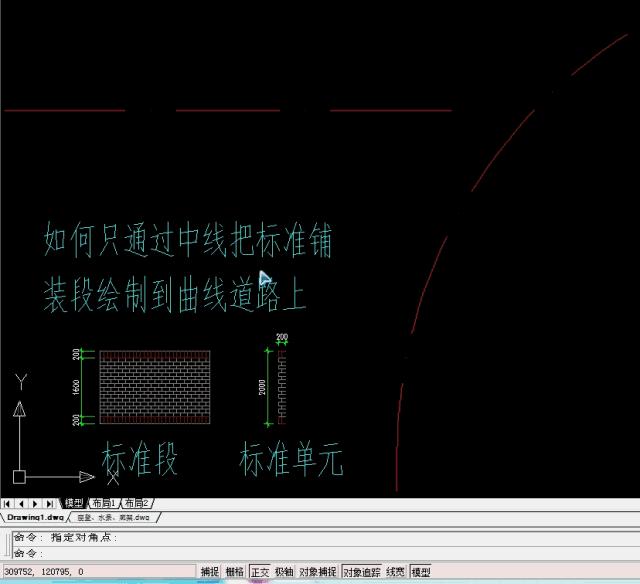Toggle 极轴 polar tracking

tap(284, 572)
